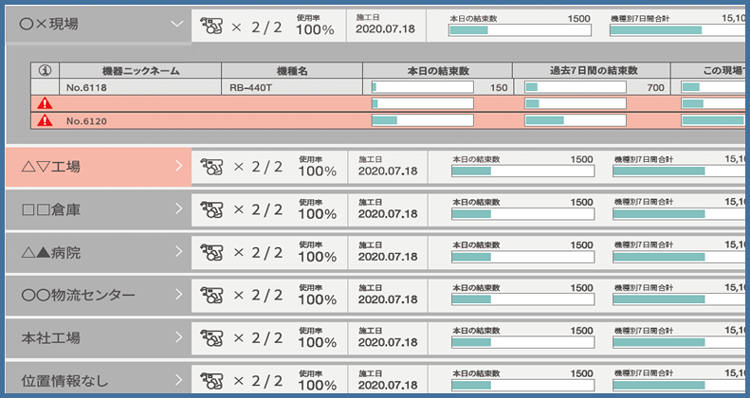Expand the ○○物流センター site row

(179, 294)
